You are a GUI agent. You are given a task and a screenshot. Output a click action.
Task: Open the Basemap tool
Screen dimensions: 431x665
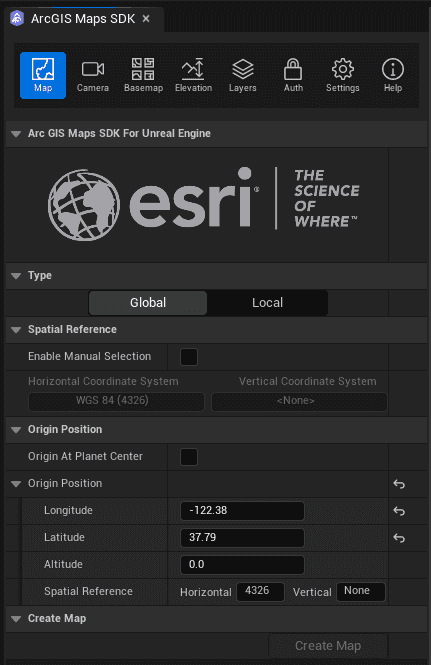point(143,75)
